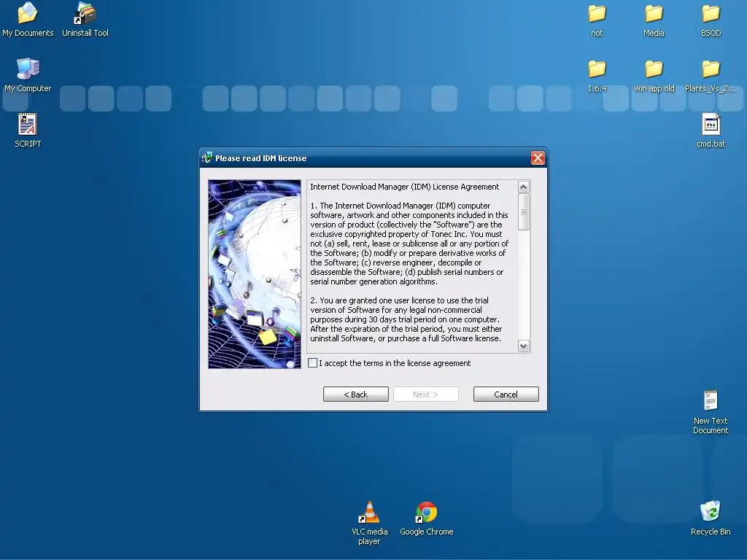
Task: Click the 'Please read IDM license' title text
Action: pyautogui.click(x=261, y=158)
